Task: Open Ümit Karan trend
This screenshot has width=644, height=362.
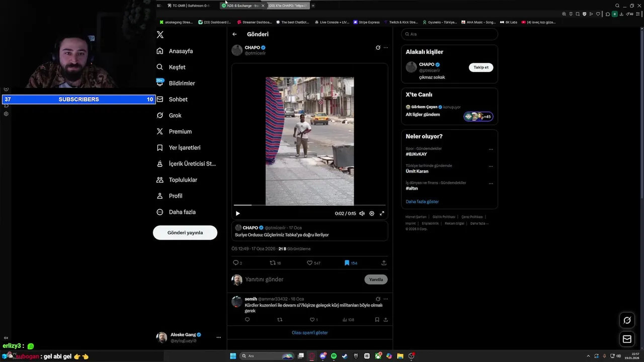Action: [x=417, y=171]
